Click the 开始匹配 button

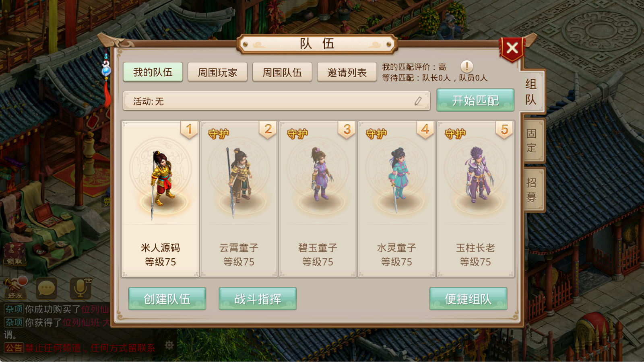[475, 100]
